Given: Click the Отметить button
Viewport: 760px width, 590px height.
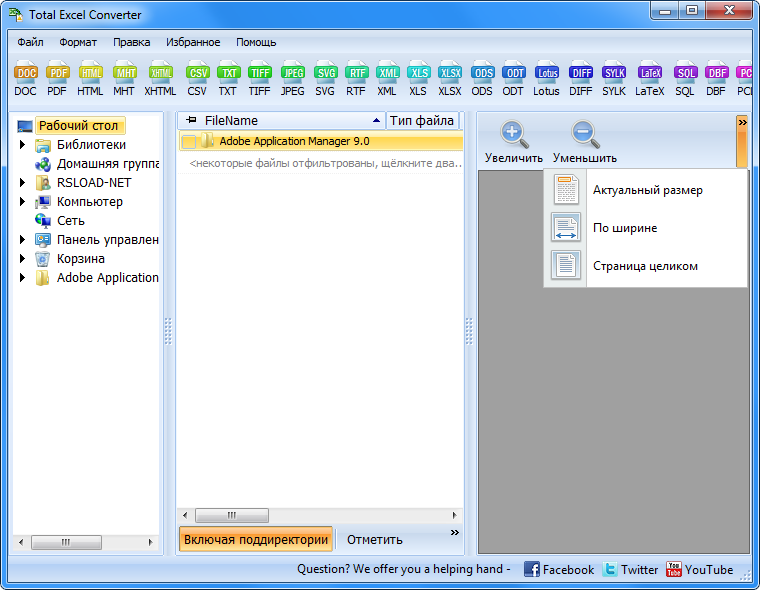Looking at the screenshot, I should pyautogui.click(x=375, y=540).
